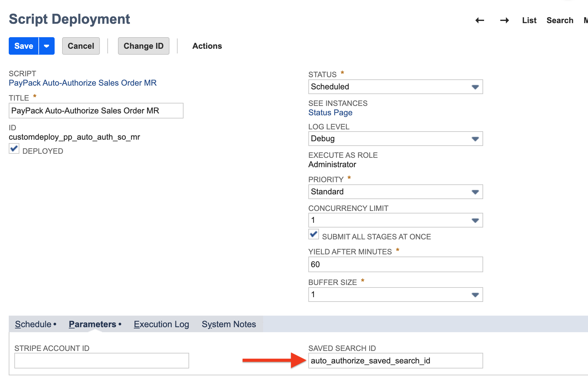Open the Buffer Size dropdown
The height and width of the screenshot is (385, 588).
(475, 294)
